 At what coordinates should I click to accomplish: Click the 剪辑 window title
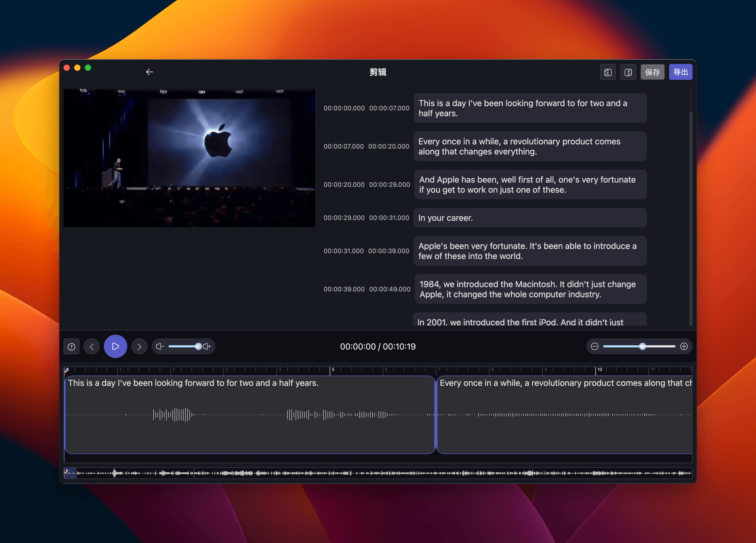tap(378, 72)
